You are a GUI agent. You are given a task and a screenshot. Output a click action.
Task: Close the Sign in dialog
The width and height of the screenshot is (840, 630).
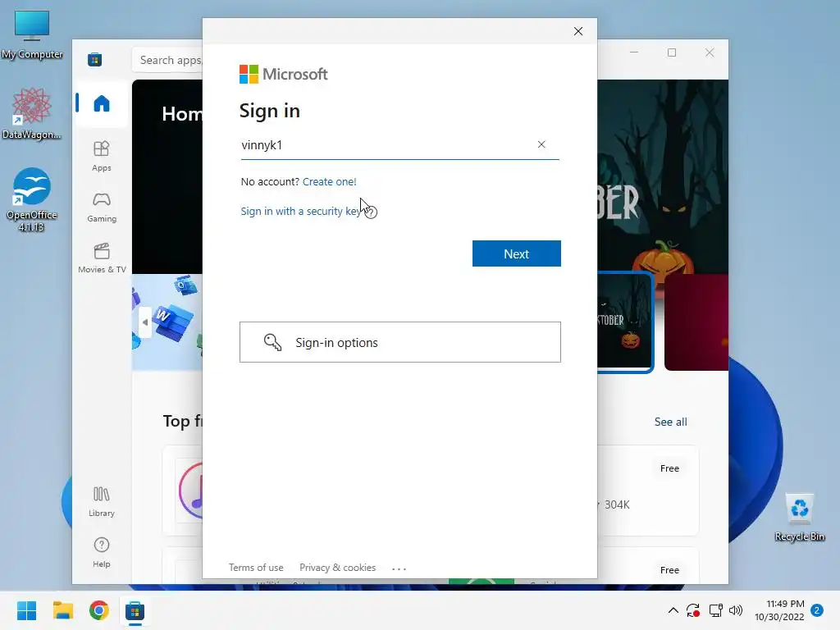(x=578, y=31)
